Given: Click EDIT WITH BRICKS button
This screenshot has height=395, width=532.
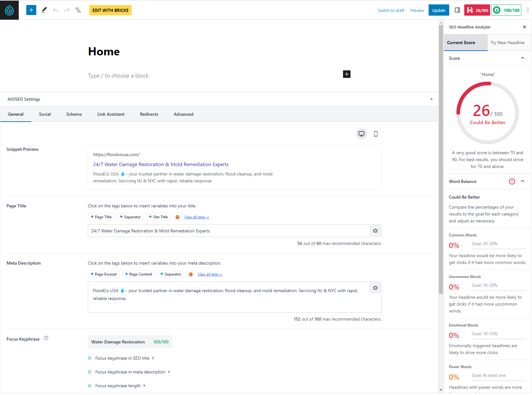Looking at the screenshot, I should click(110, 10).
